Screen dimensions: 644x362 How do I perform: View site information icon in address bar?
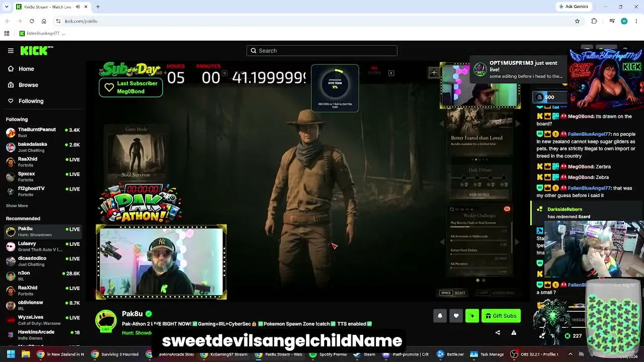pos(58,21)
